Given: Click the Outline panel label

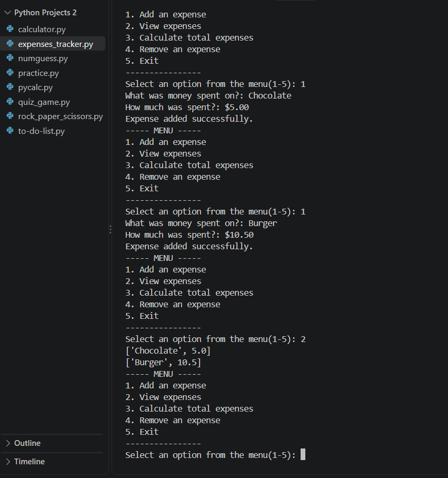Looking at the screenshot, I should tap(27, 443).
